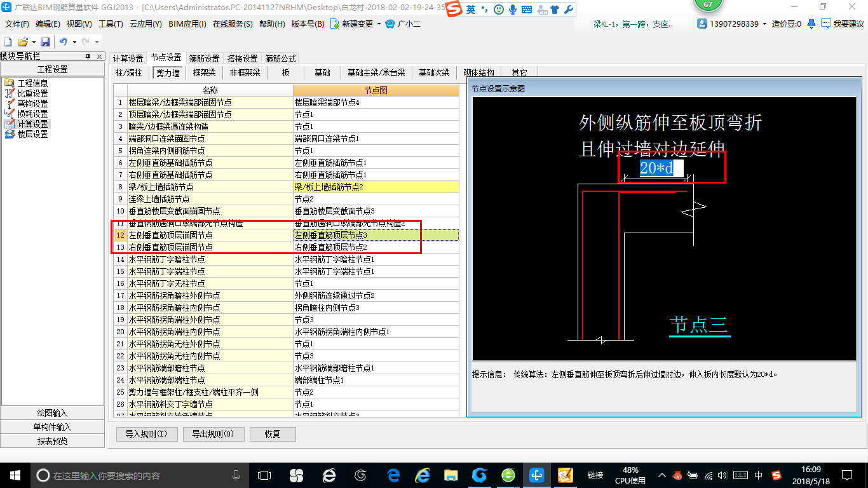Image resolution: width=868 pixels, height=488 pixels.
Task: Click Task View taskbar icon
Action: click(x=264, y=475)
